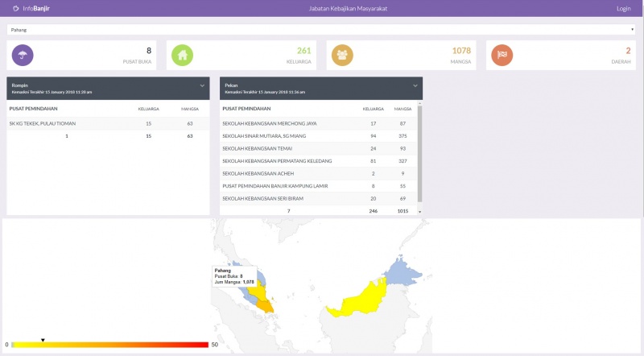Image resolution: width=644 pixels, height=356 pixels.
Task: Click the Login link
Action: (623, 9)
